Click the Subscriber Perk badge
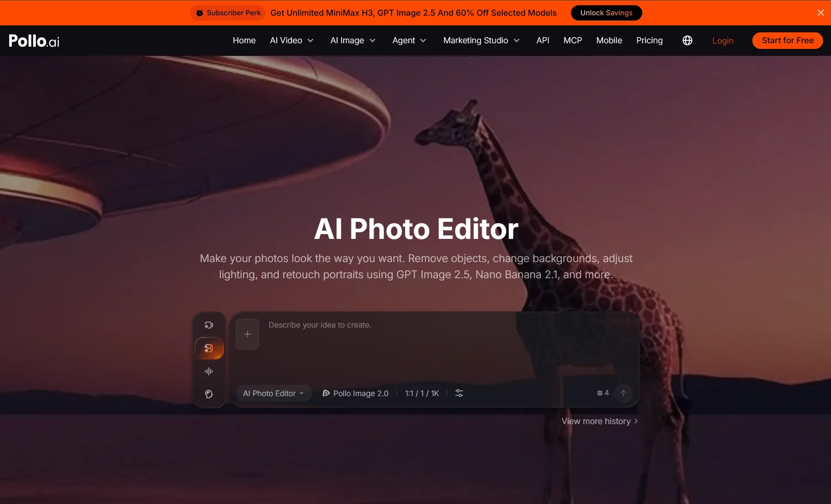This screenshot has width=831, height=504. pyautogui.click(x=228, y=13)
